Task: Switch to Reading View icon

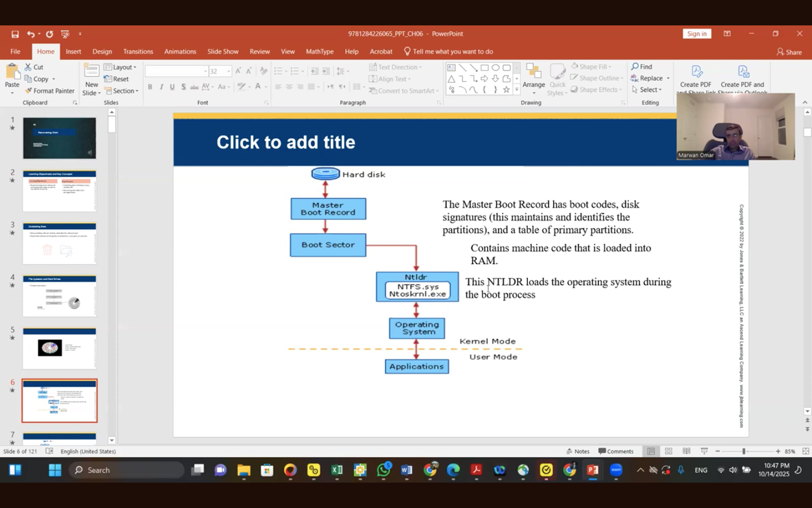Action: 686,451
